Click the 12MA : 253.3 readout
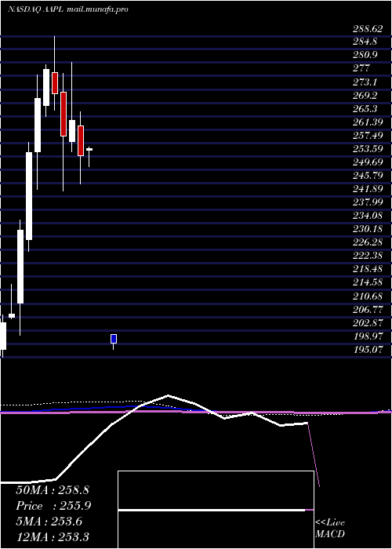Image resolution: width=392 pixels, height=549 pixels. tap(52, 536)
